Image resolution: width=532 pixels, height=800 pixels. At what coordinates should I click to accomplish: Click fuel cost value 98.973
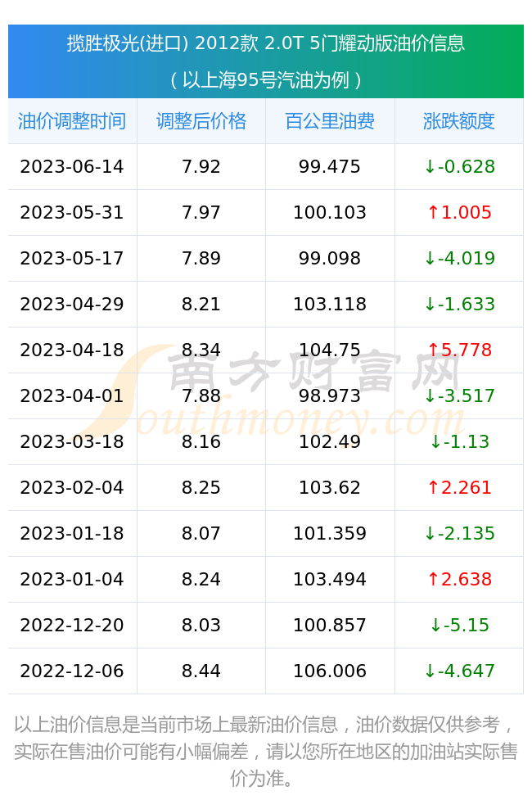330,396
